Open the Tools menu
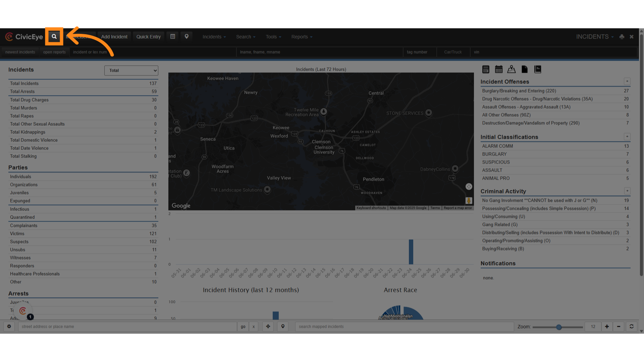This screenshot has width=644, height=362. point(273,37)
